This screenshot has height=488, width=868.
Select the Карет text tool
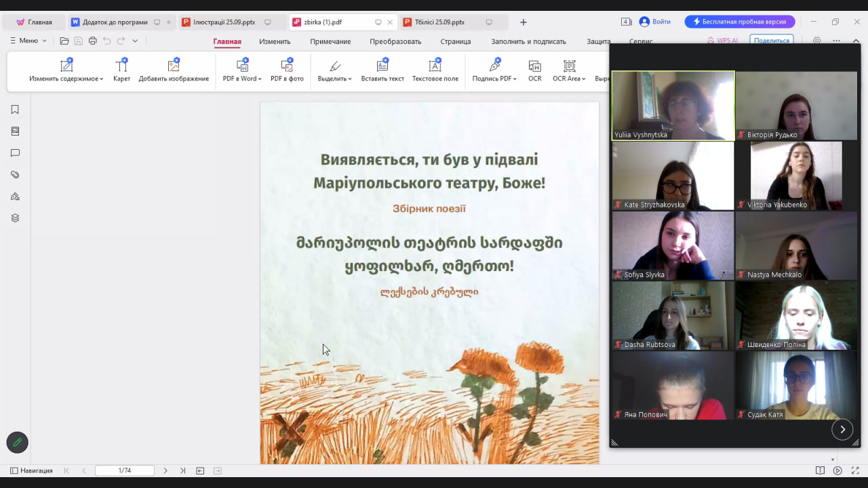[121, 66]
